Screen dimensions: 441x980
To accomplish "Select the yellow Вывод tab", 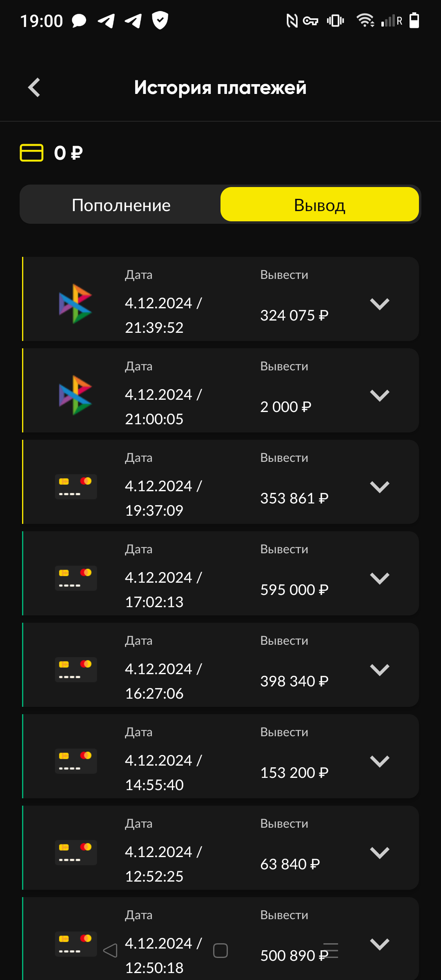I will click(x=319, y=205).
